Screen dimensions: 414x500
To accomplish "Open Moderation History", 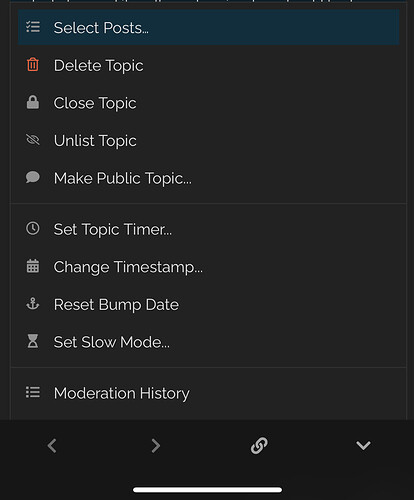I will click(x=209, y=393).
